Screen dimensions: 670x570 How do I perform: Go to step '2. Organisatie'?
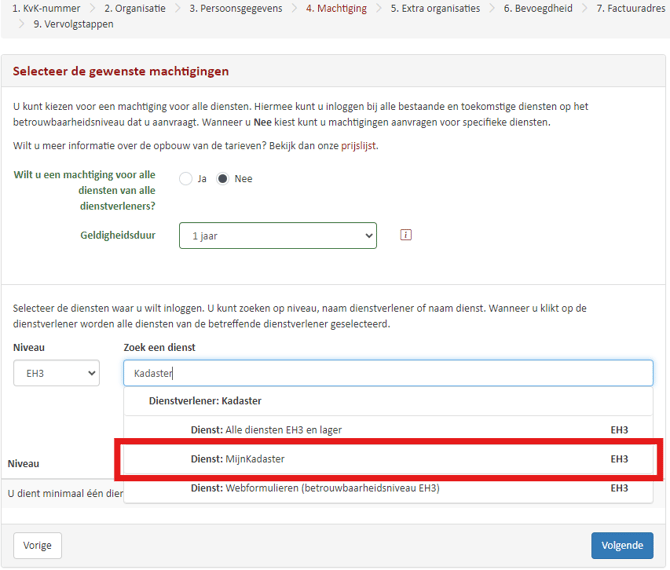(x=135, y=8)
